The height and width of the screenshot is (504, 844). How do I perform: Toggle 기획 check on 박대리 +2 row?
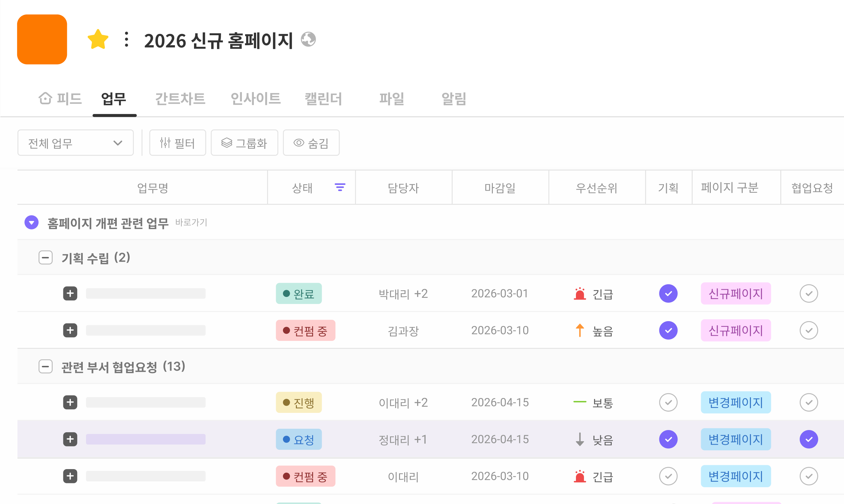click(x=668, y=293)
